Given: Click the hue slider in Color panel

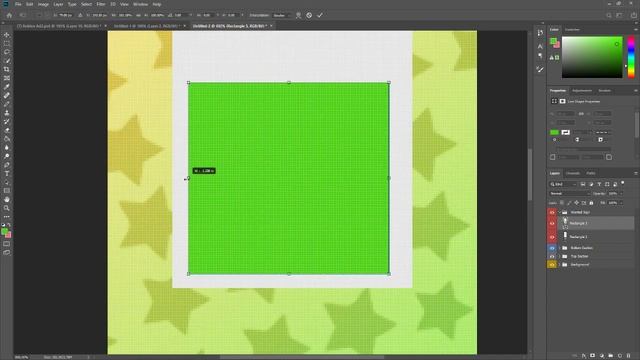Looking at the screenshot, I should click(x=631, y=57).
